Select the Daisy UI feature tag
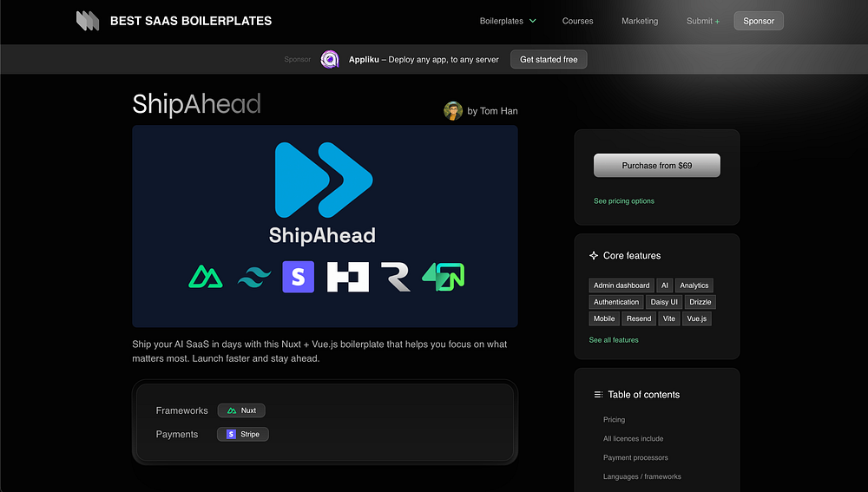The image size is (868, 492). 664,302
